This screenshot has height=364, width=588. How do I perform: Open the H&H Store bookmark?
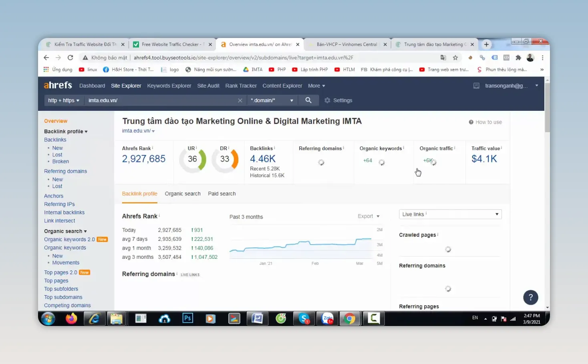tap(128, 70)
